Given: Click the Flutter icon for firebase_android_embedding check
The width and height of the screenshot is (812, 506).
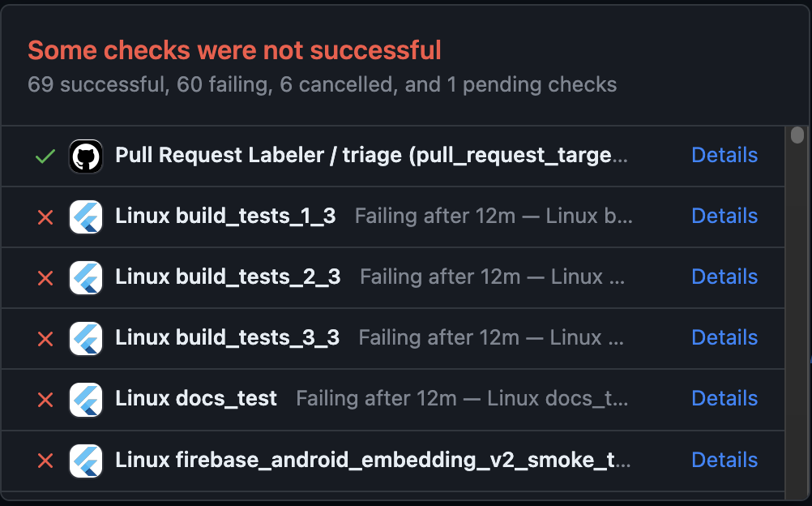Looking at the screenshot, I should tap(85, 460).
